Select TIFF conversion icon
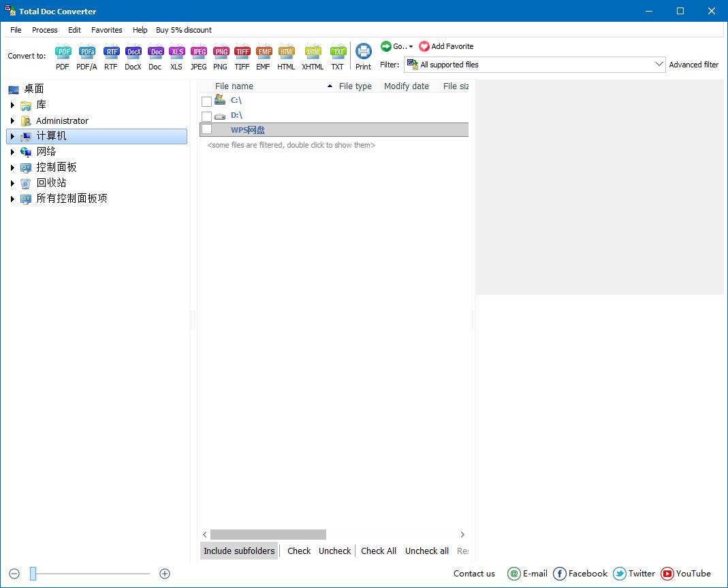The image size is (728, 588). click(x=242, y=56)
